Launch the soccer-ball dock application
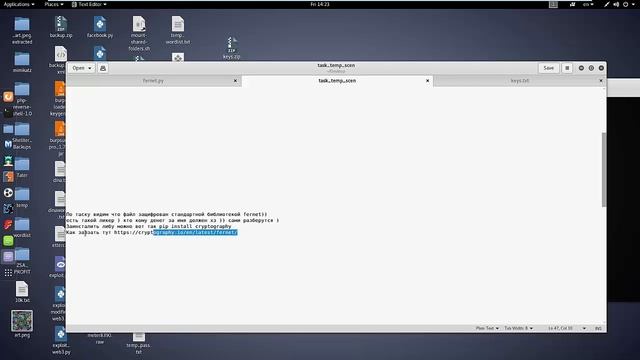 pos(8,193)
